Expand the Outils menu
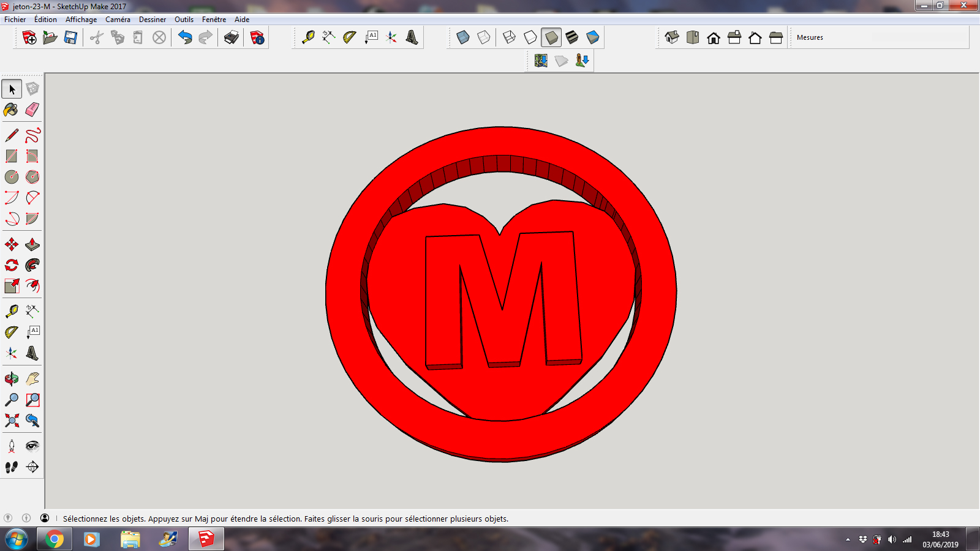This screenshot has height=551, width=980. pos(184,20)
